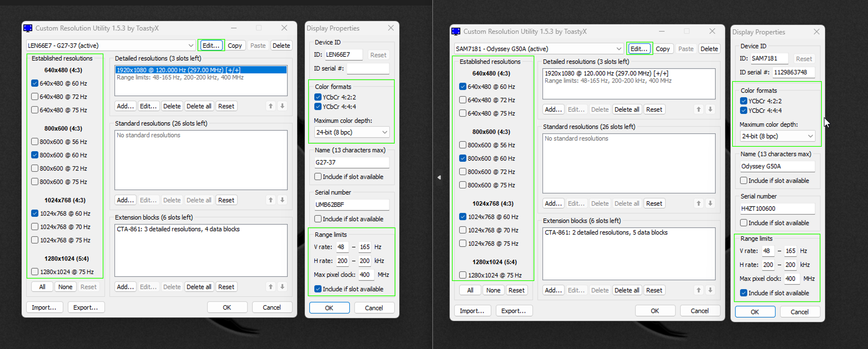Uncheck YCbCr 4:2:2 in the SAM7181 Display Properties
Viewport: 868px width, 349px height.
click(x=744, y=101)
